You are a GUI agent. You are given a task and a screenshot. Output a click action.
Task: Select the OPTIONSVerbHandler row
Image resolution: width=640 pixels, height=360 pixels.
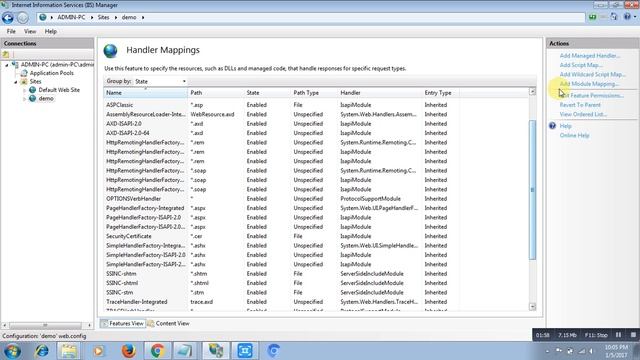point(282,199)
